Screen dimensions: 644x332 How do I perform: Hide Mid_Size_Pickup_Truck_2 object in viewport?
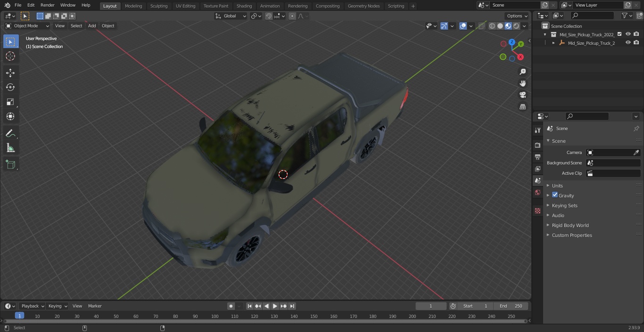click(628, 43)
